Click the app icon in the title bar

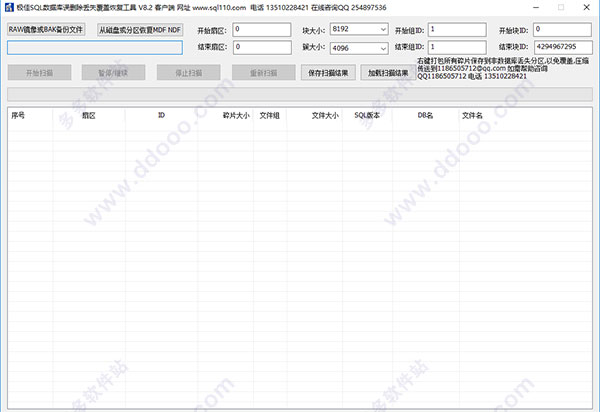[x=9, y=7]
